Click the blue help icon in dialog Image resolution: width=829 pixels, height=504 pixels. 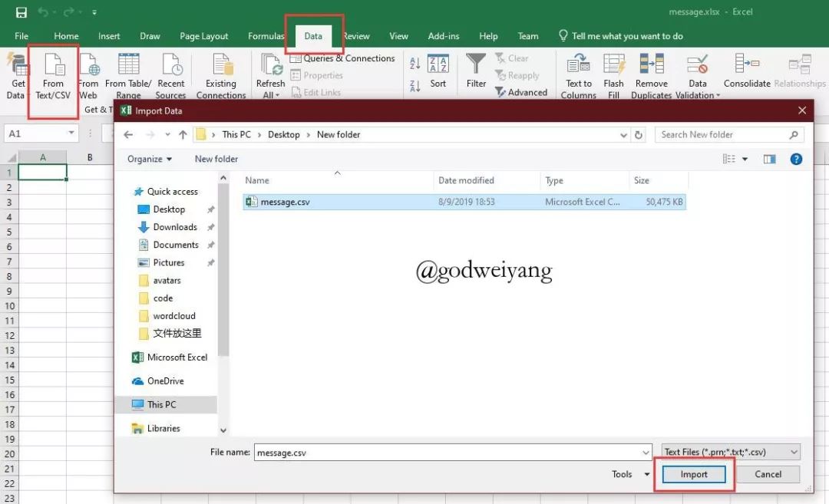coord(796,159)
